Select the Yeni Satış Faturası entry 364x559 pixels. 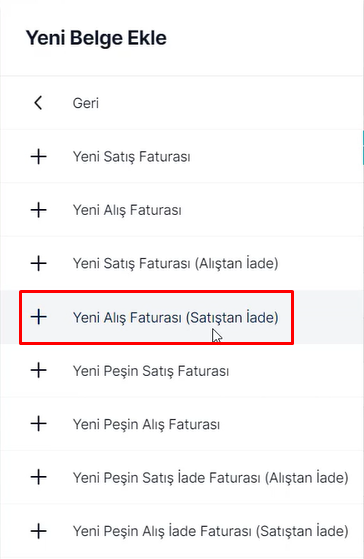pyautogui.click(x=132, y=157)
